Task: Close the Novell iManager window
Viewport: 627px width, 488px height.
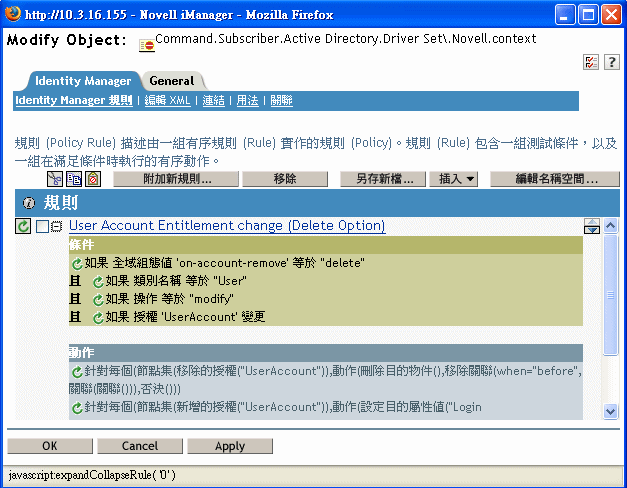Action: (x=612, y=15)
